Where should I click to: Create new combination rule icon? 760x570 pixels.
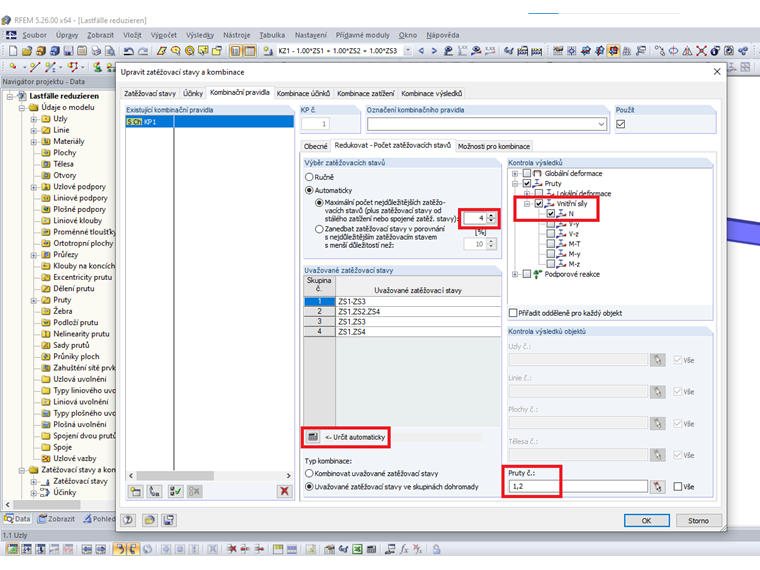click(136, 491)
